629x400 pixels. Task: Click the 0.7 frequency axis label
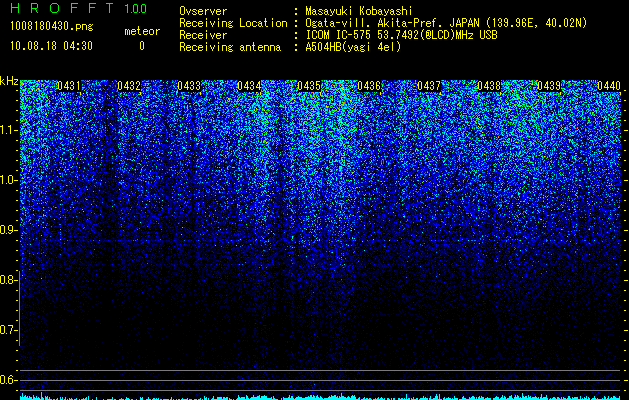[x=8, y=330]
